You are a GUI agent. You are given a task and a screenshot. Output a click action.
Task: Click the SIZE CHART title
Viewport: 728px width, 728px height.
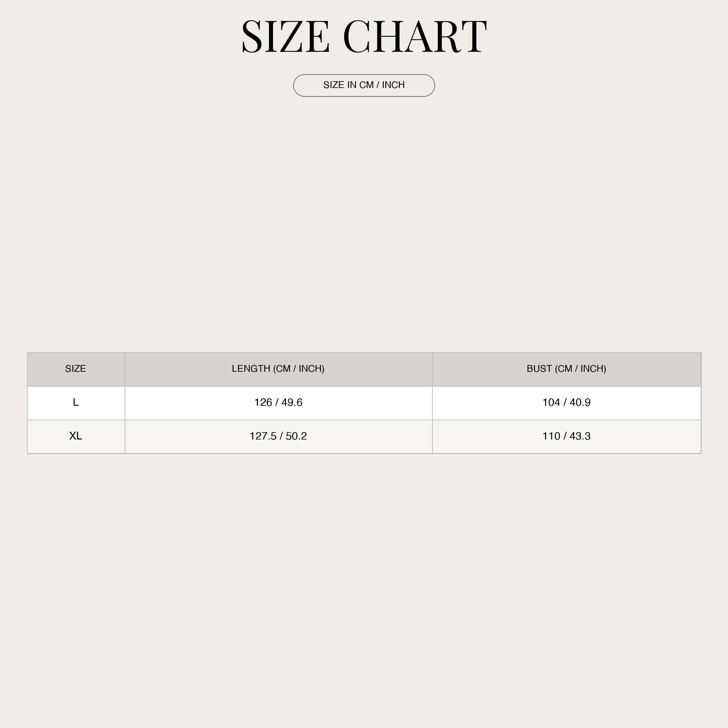364,36
